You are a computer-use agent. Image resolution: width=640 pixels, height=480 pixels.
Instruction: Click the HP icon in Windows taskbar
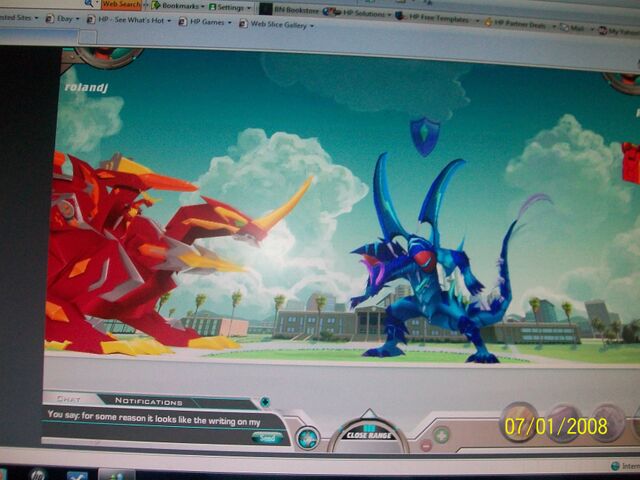pos(36,474)
